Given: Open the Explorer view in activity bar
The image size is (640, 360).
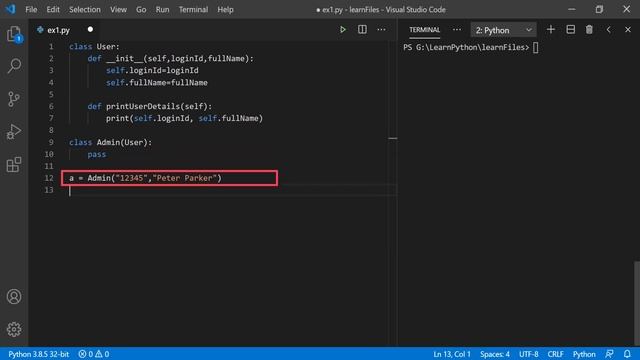Looking at the screenshot, I should coord(14,34).
